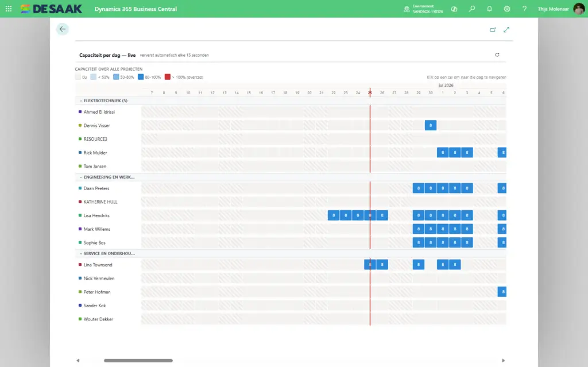Screen dimensions: 588x367
Task: Open the help question mark
Action: 524,9
